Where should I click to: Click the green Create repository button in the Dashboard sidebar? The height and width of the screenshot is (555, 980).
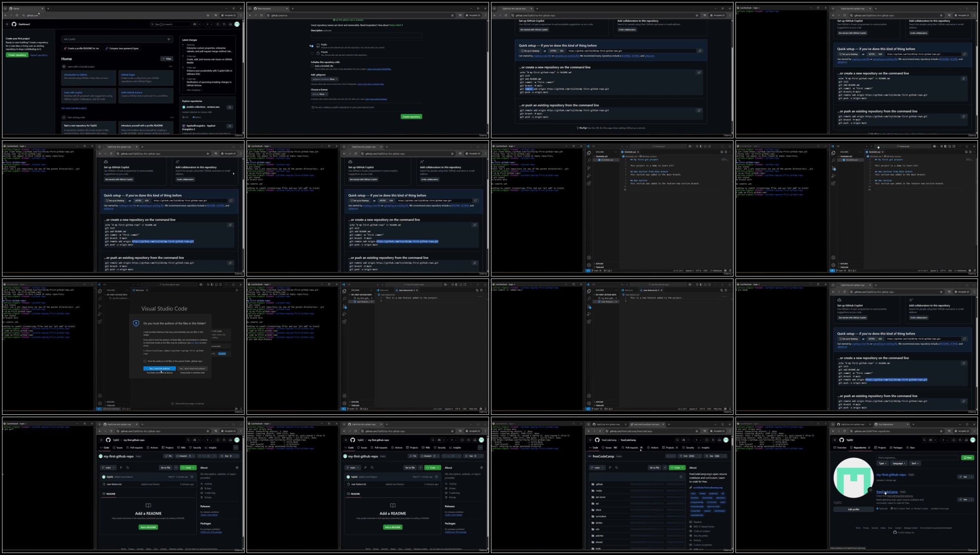[x=17, y=55]
